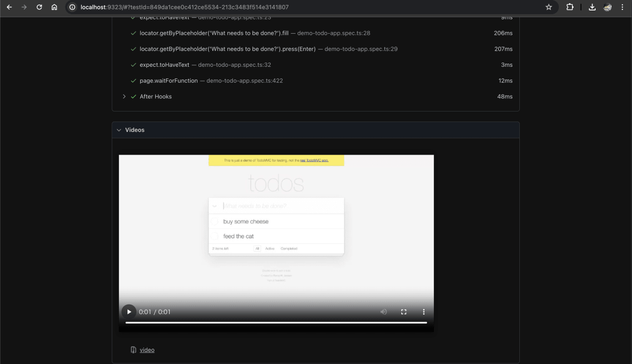The width and height of the screenshot is (632, 364).
Task: Click the attachment icon beside the video link
Action: point(133,349)
